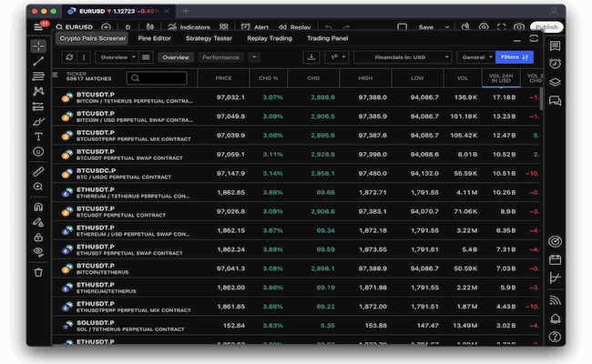This screenshot has width=592, height=364.
Task: Select the brush drawing tool
Action: pos(38,121)
